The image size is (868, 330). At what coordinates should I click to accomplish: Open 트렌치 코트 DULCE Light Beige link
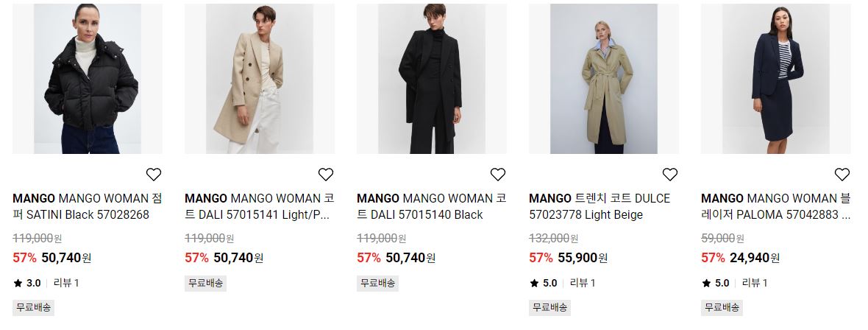click(x=600, y=206)
